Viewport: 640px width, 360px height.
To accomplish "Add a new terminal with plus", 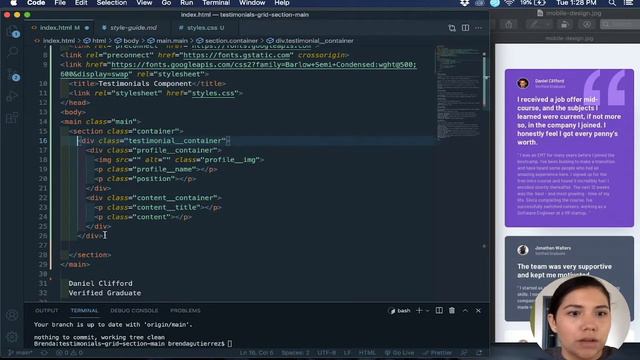I will click(419, 311).
